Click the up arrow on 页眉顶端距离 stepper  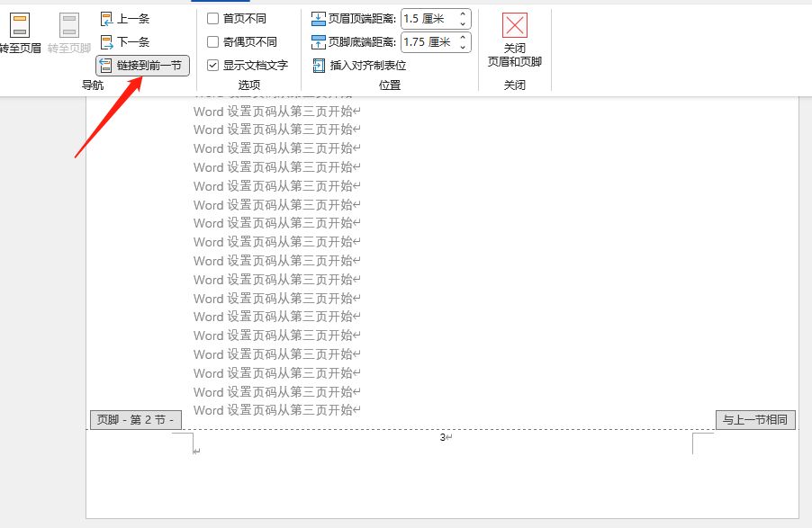pyautogui.click(x=463, y=13)
